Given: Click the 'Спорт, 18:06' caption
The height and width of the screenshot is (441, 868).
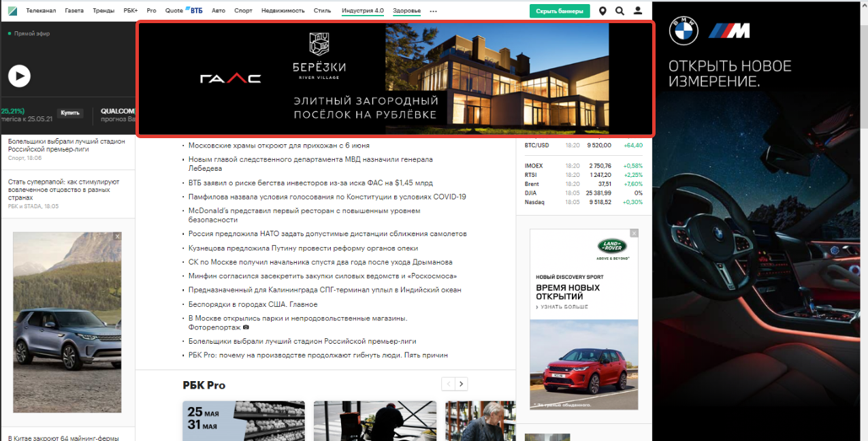Looking at the screenshot, I should [x=25, y=158].
